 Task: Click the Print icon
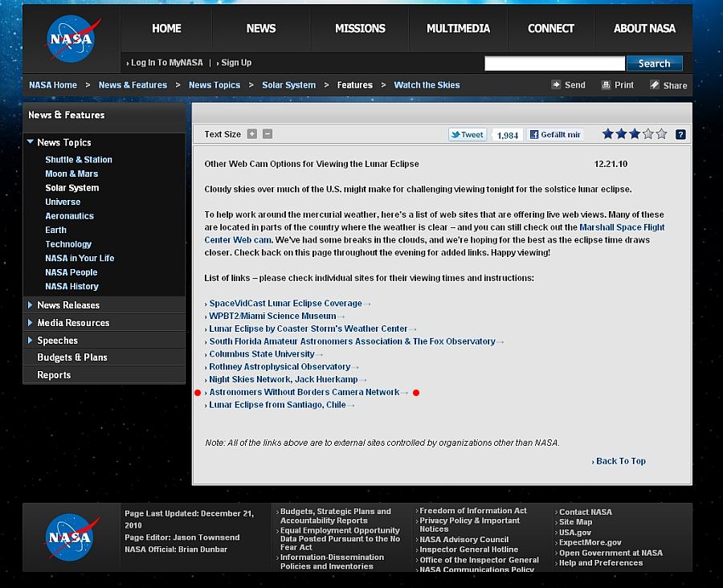[606, 85]
